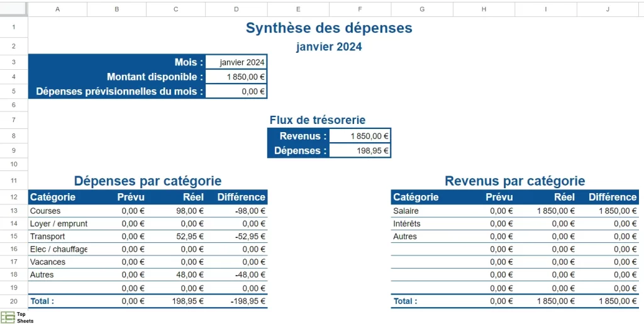Click the 'Mois :' label cell
This screenshot has height=324, width=644.
click(x=117, y=62)
